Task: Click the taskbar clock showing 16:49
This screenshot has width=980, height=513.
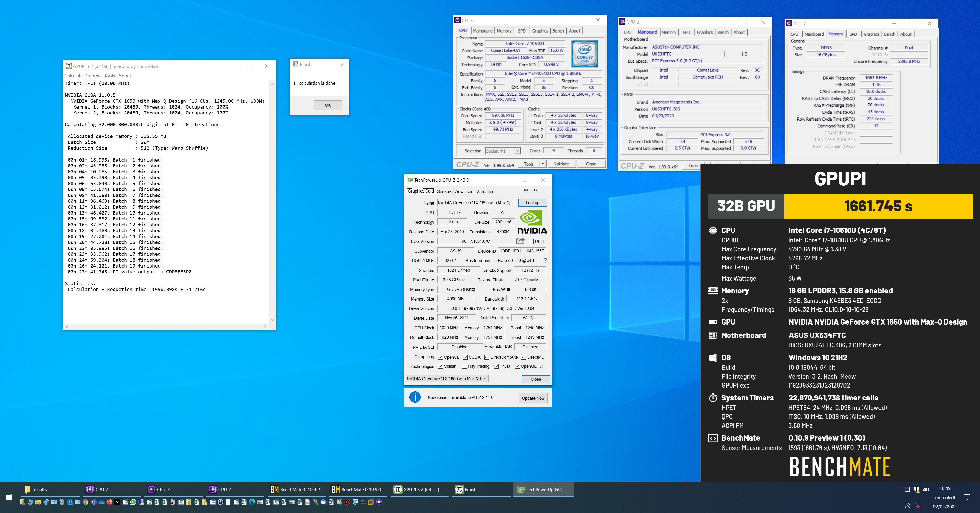Action: point(945,488)
